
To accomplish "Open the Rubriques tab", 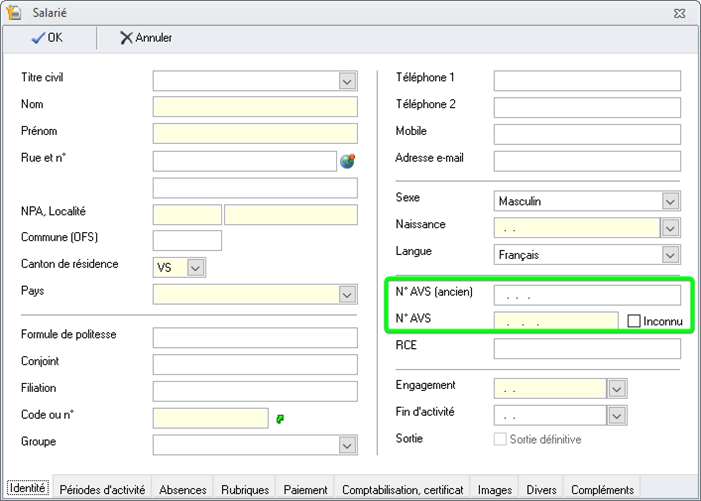I will pos(245,490).
